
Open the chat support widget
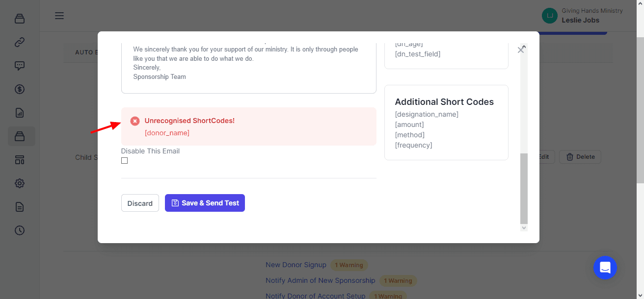[605, 268]
